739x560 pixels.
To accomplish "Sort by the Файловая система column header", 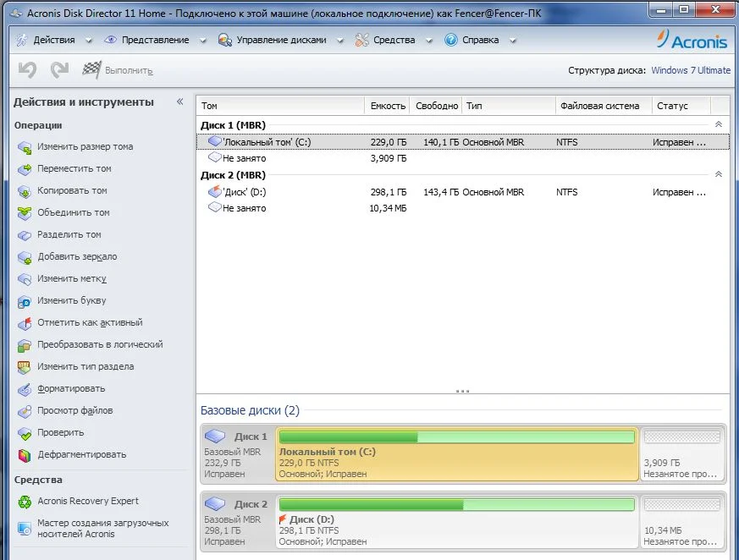I will 604,106.
